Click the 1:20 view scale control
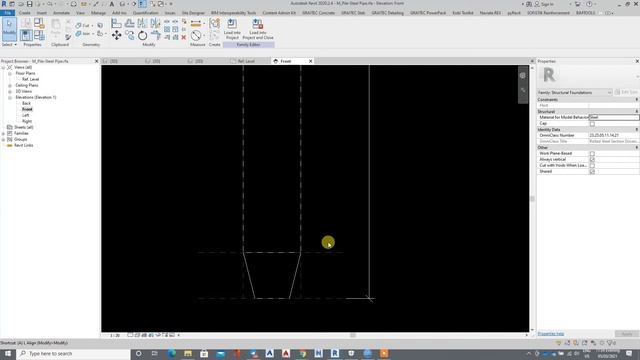 [115, 336]
